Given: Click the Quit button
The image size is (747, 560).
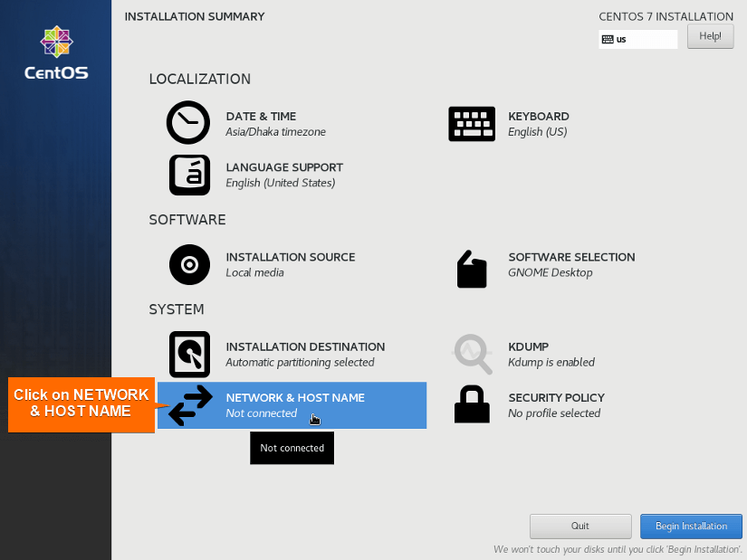Looking at the screenshot, I should [x=580, y=527].
